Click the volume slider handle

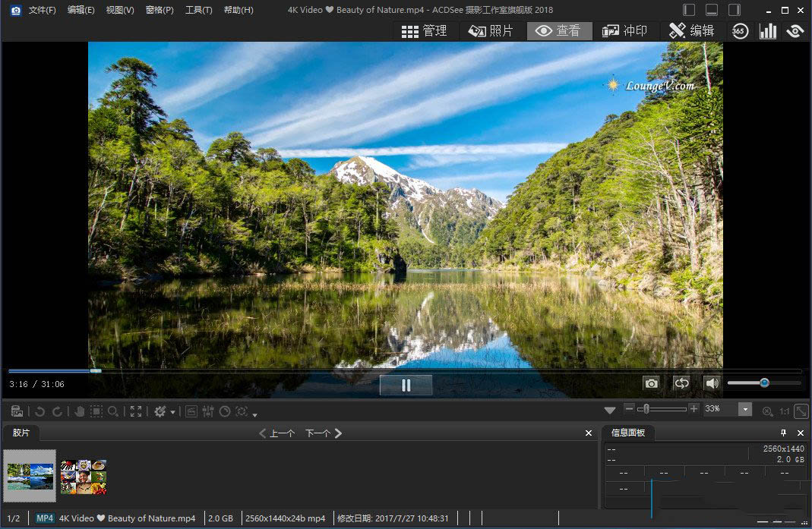point(764,383)
